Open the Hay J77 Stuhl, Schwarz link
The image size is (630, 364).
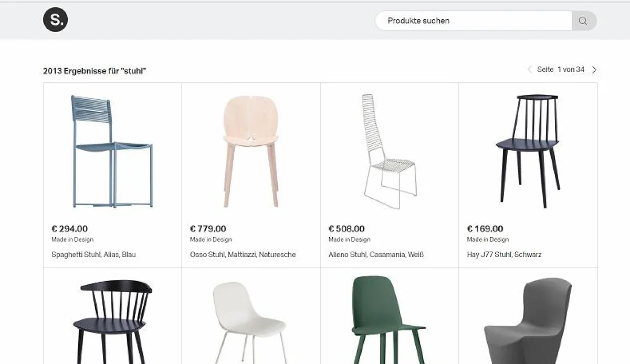tap(505, 256)
